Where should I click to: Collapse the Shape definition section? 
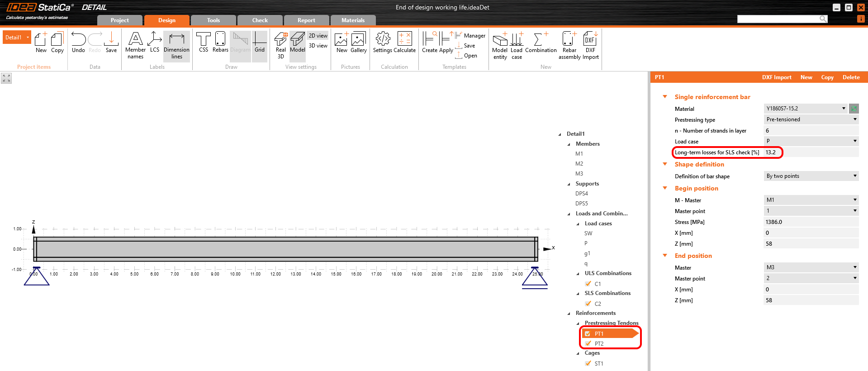click(x=665, y=164)
